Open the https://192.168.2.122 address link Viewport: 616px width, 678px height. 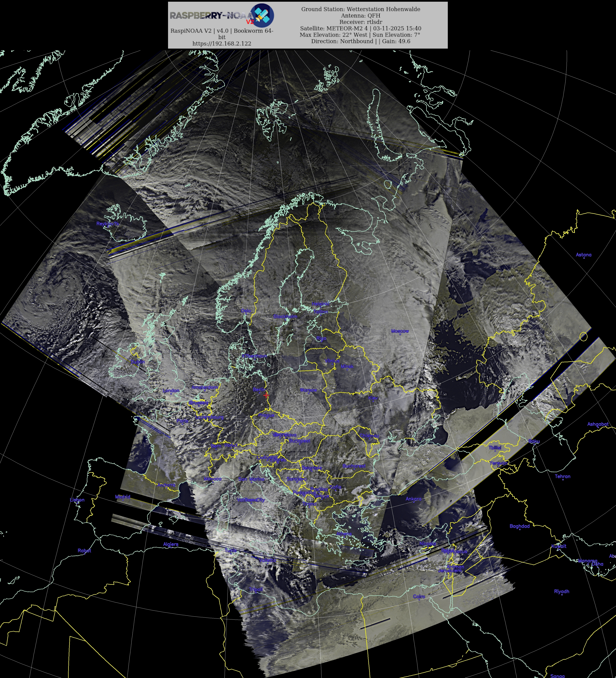[x=221, y=43]
